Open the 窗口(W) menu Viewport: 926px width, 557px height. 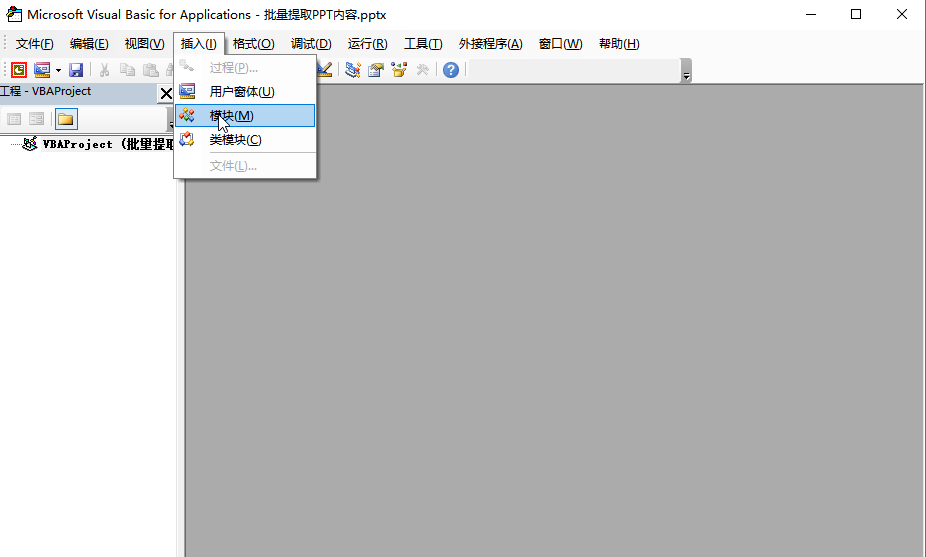[x=560, y=44]
